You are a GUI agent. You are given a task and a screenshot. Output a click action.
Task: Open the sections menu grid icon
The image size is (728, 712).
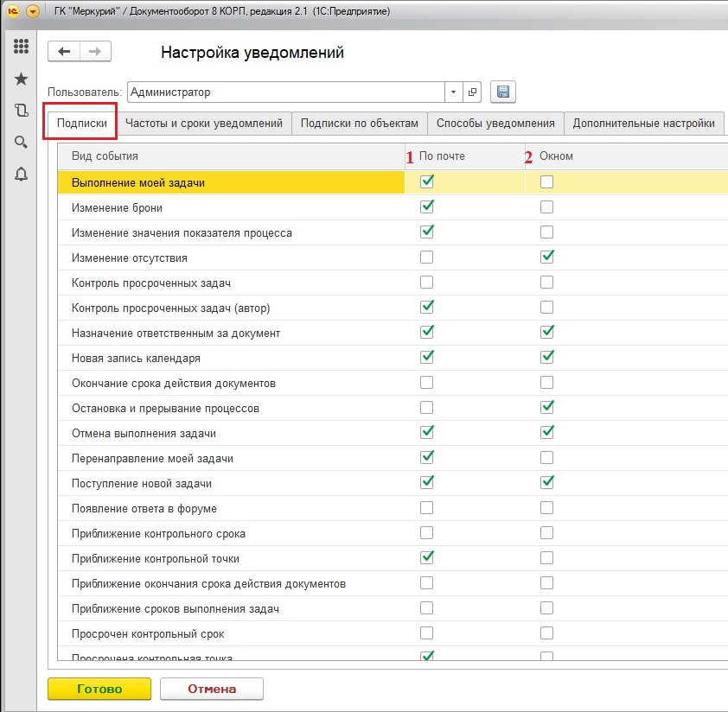tap(22, 47)
